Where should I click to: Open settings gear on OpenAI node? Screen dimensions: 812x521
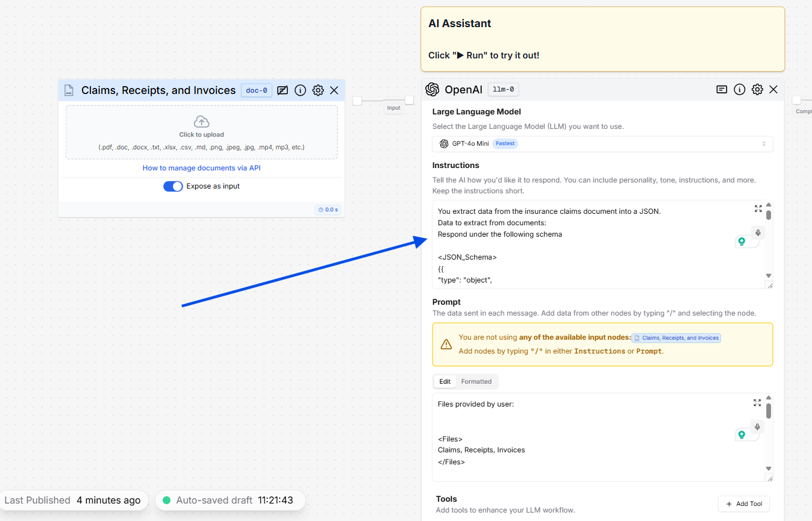757,90
